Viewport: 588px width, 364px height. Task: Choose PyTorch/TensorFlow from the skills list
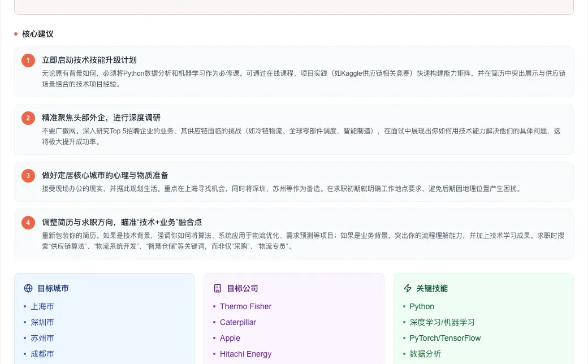tap(444, 337)
